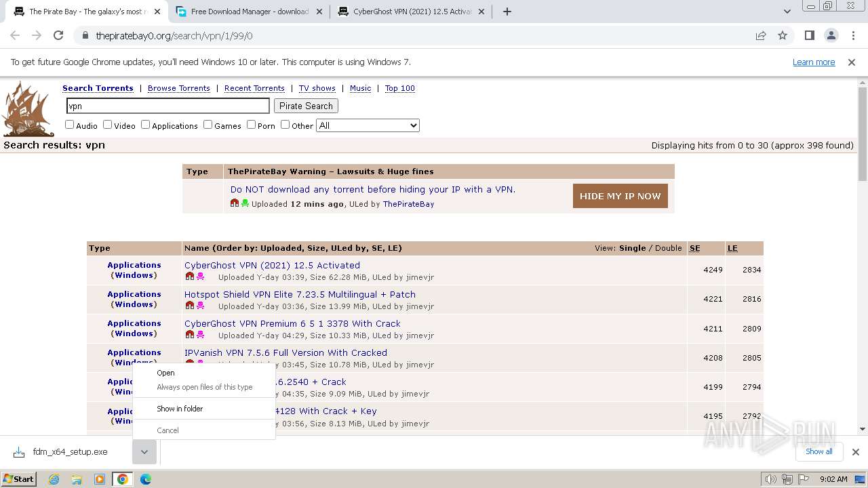Open Chrome side panel icon
The width and height of the screenshot is (868, 488).
(x=809, y=35)
